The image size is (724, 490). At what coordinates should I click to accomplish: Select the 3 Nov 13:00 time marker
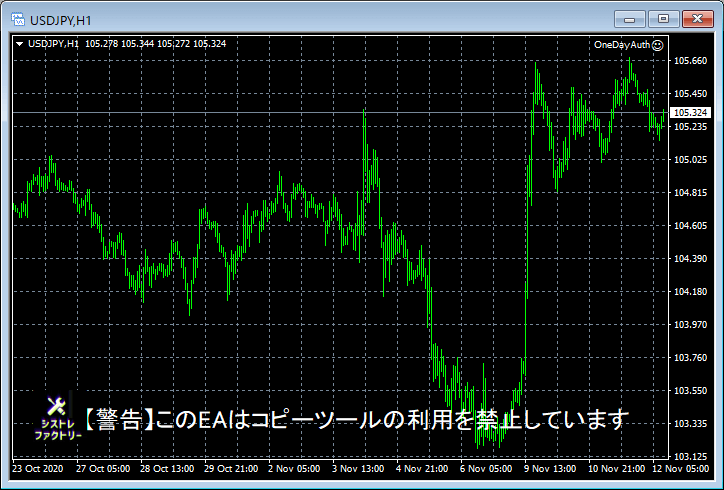click(358, 469)
